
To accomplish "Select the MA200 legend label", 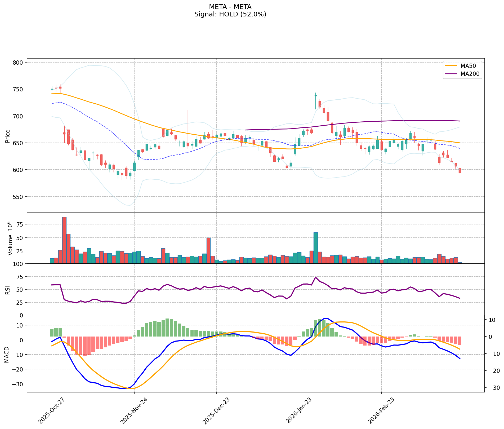I will pos(470,74).
